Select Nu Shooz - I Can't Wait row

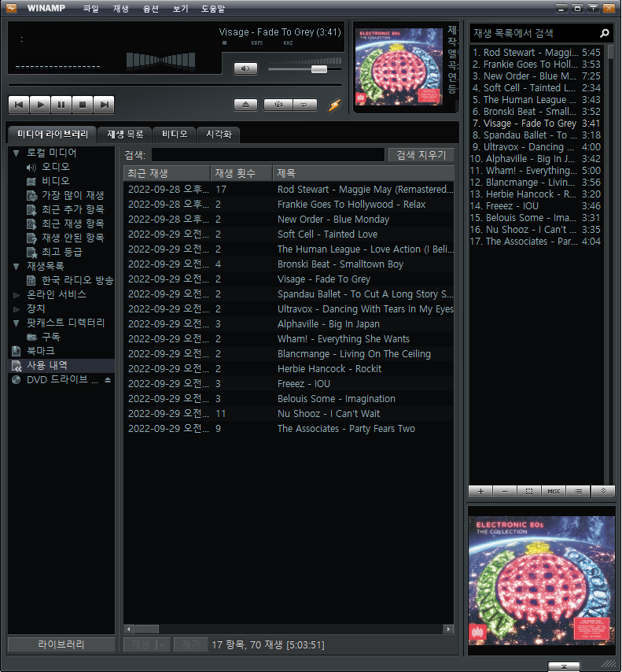[289, 414]
